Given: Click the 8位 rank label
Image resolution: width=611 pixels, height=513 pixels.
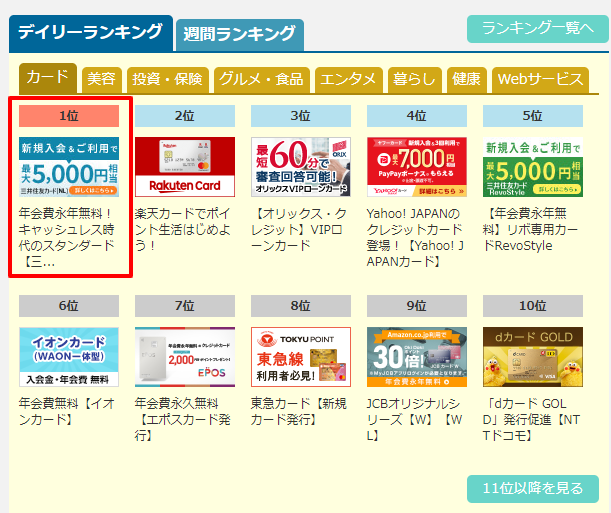Looking at the screenshot, I should [301, 306].
